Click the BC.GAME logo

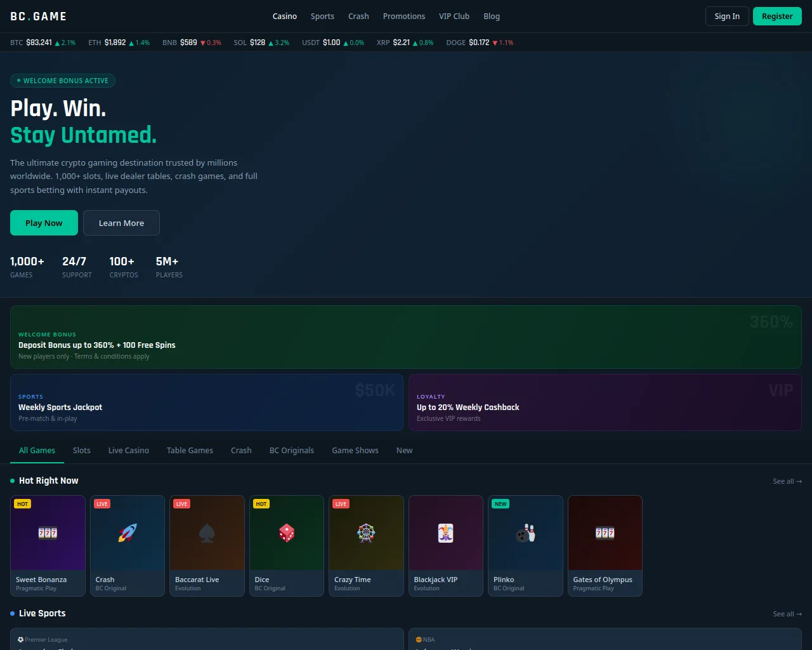click(x=39, y=17)
